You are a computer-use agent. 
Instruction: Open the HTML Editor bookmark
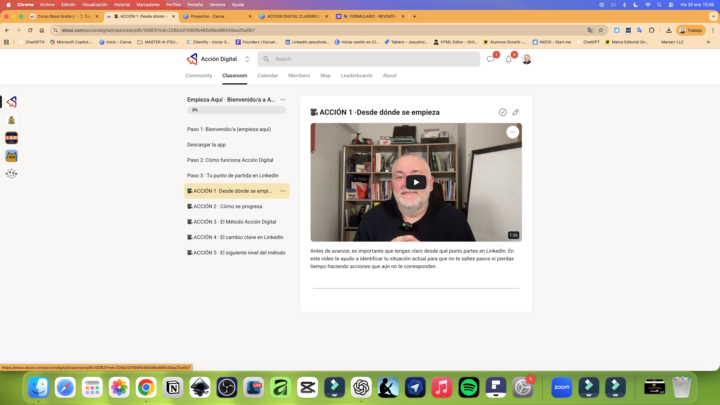(x=456, y=42)
